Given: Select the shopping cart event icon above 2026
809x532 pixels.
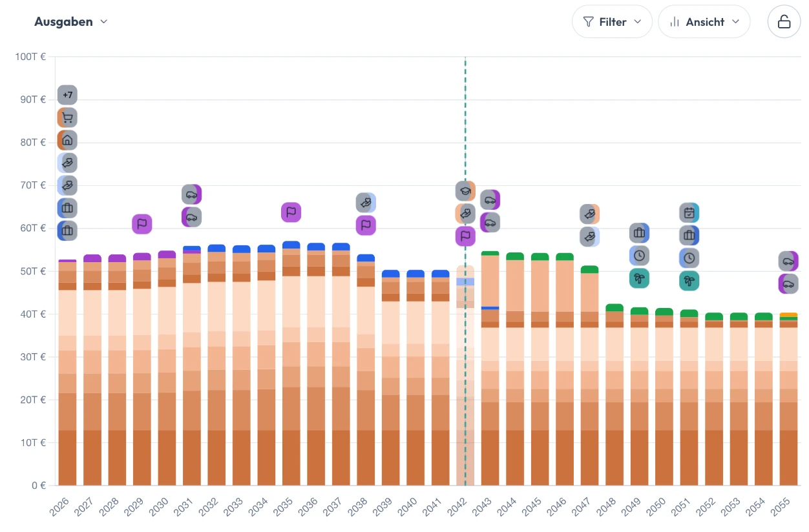Looking at the screenshot, I should point(67,118).
